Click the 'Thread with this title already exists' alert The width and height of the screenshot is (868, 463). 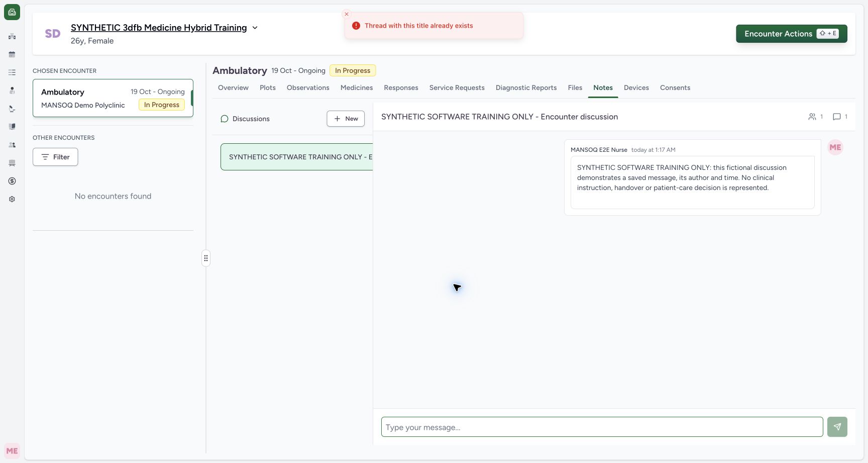click(x=434, y=26)
